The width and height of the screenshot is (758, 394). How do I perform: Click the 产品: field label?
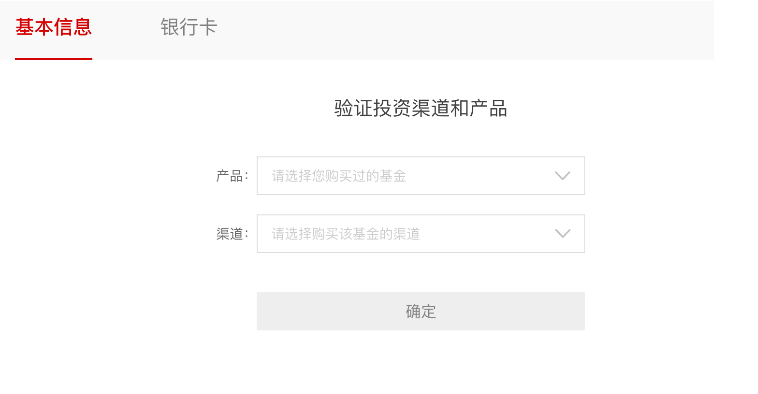pyautogui.click(x=232, y=176)
